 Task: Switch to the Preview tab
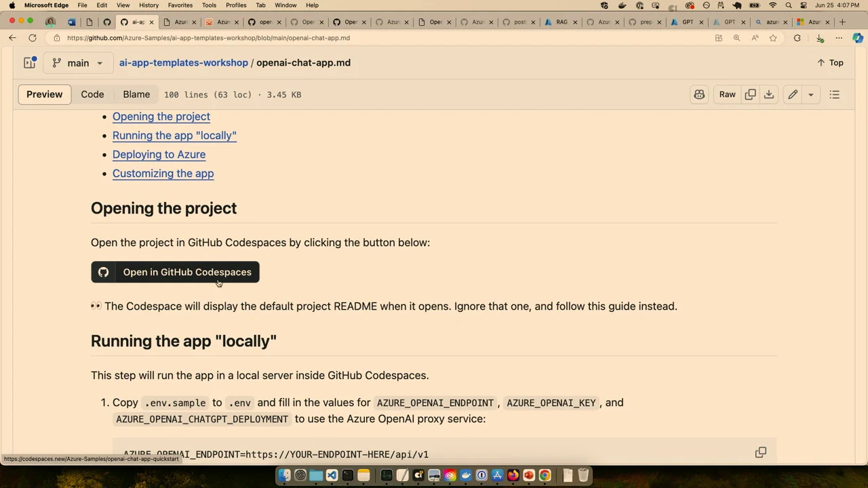tap(44, 94)
